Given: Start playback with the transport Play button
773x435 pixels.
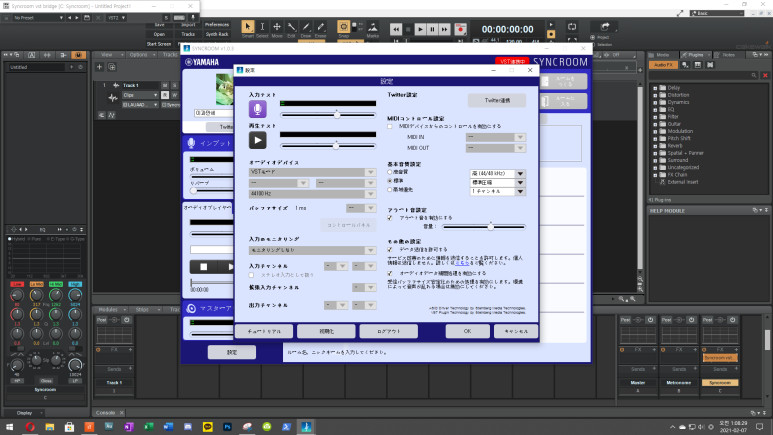Looking at the screenshot, I should tap(420, 30).
